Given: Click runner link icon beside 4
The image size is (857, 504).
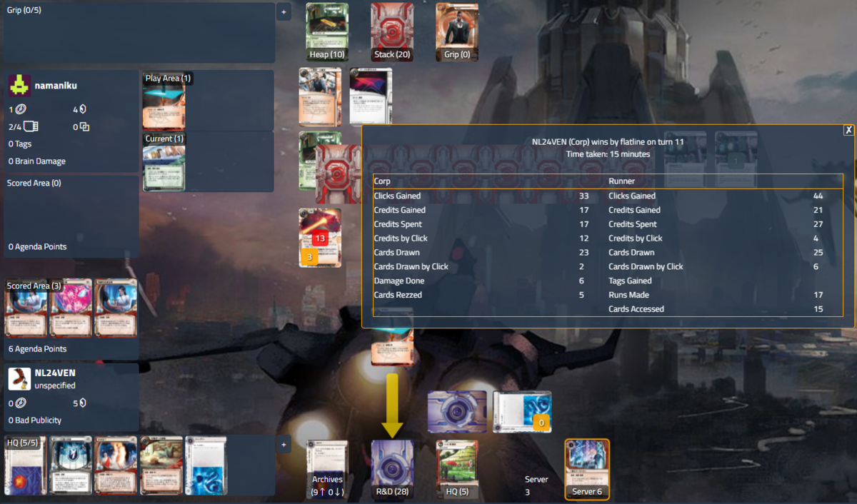Looking at the screenshot, I should (83, 109).
